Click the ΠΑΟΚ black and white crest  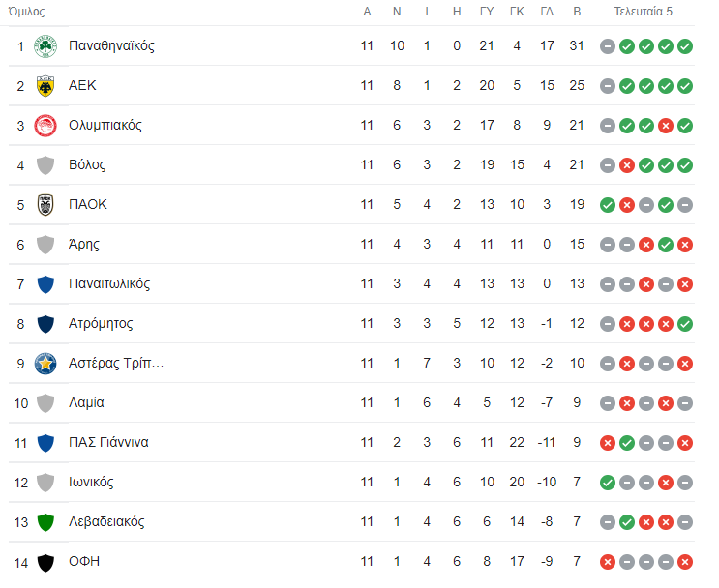45,205
